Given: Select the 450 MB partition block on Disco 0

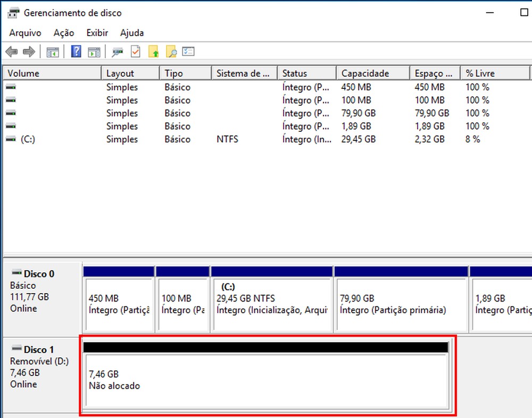Looking at the screenshot, I should (119, 299).
